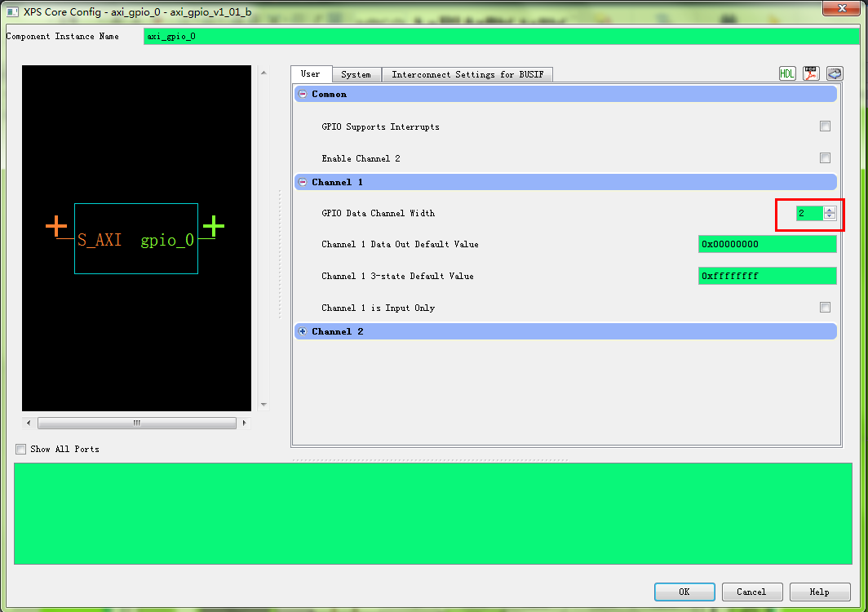Screen dimensions: 868x612
Task: Enable GPIO Supports Interrupts checkbox
Action: tap(825, 126)
